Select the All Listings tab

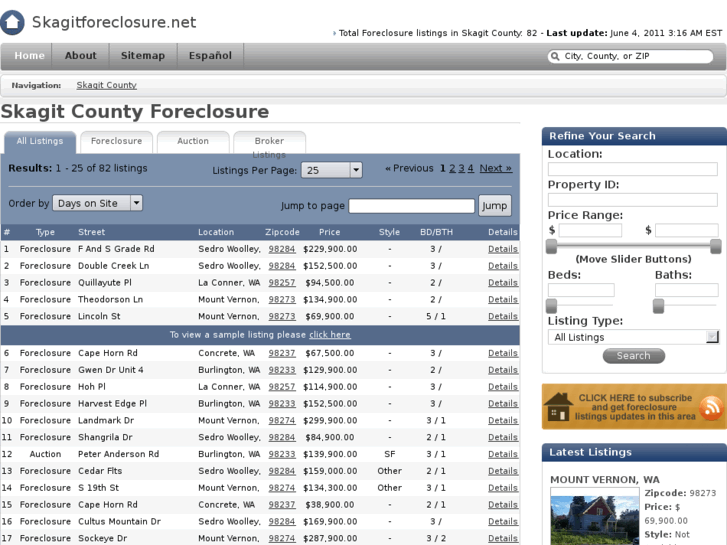coord(40,141)
